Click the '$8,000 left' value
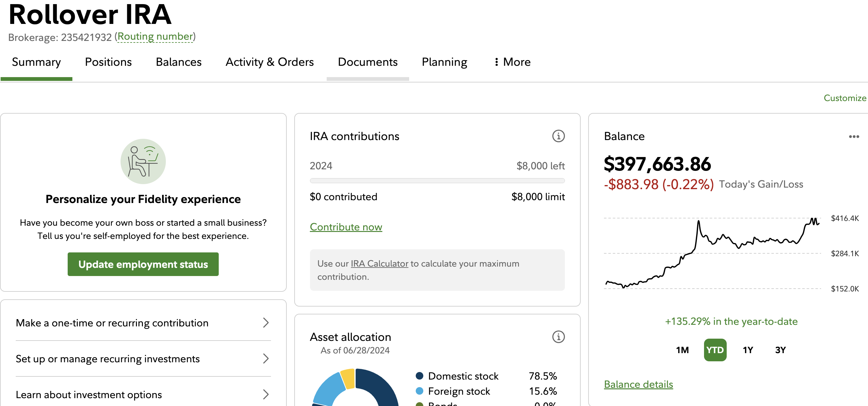Viewport: 868px width, 406px height. point(540,166)
